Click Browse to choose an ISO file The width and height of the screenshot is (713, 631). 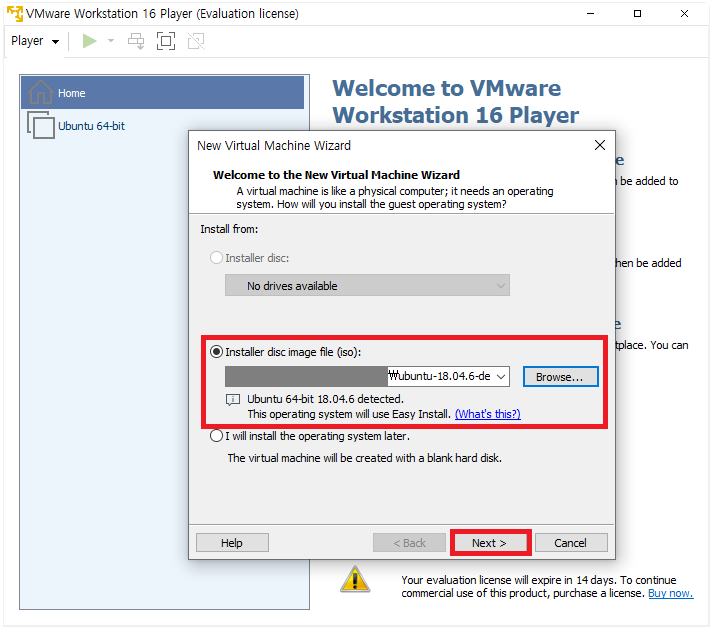pyautogui.click(x=560, y=377)
